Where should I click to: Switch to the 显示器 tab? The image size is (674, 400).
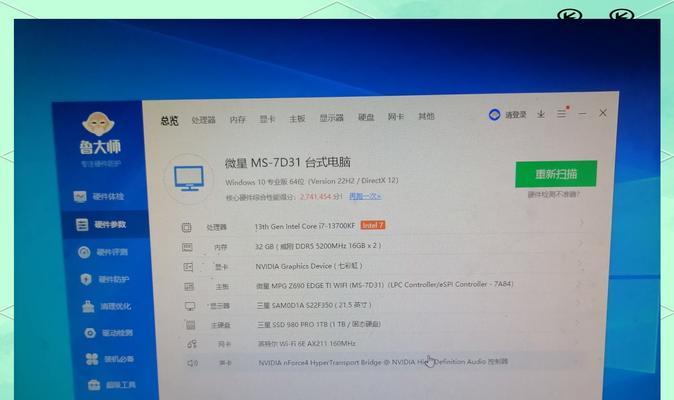click(331, 117)
